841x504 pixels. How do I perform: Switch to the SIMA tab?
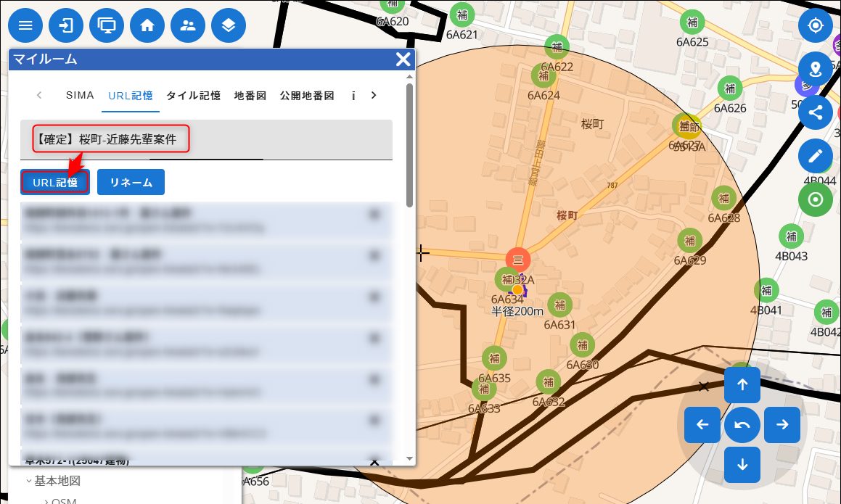[80, 96]
